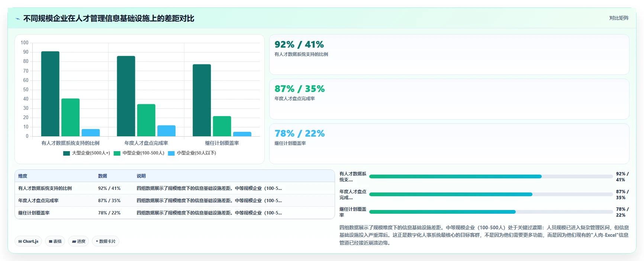The height and width of the screenshot is (261, 644).
Task: Select the 进度 tag chip
Action: point(78,241)
